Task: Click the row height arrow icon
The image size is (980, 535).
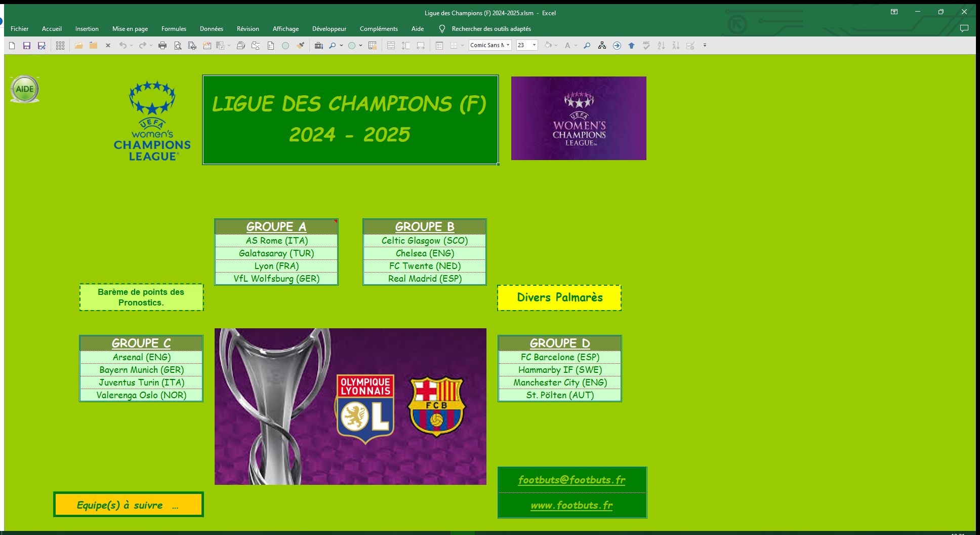Action: tap(405, 46)
